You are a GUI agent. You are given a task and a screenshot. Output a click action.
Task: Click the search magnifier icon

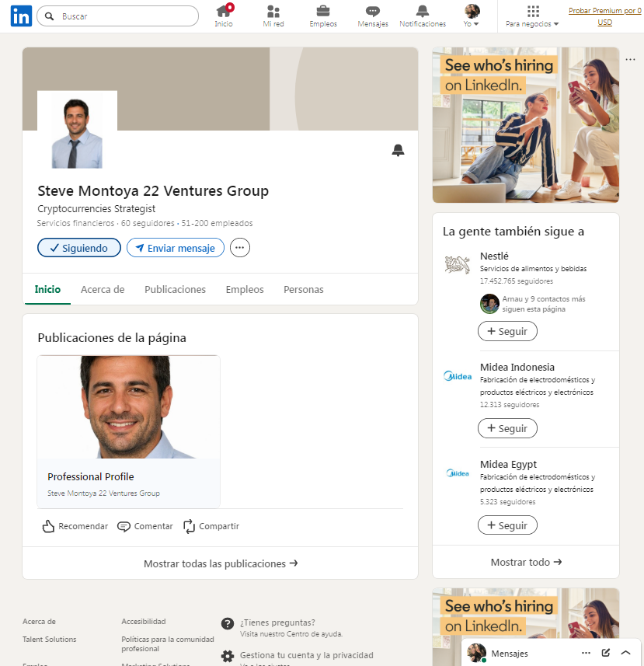49,16
